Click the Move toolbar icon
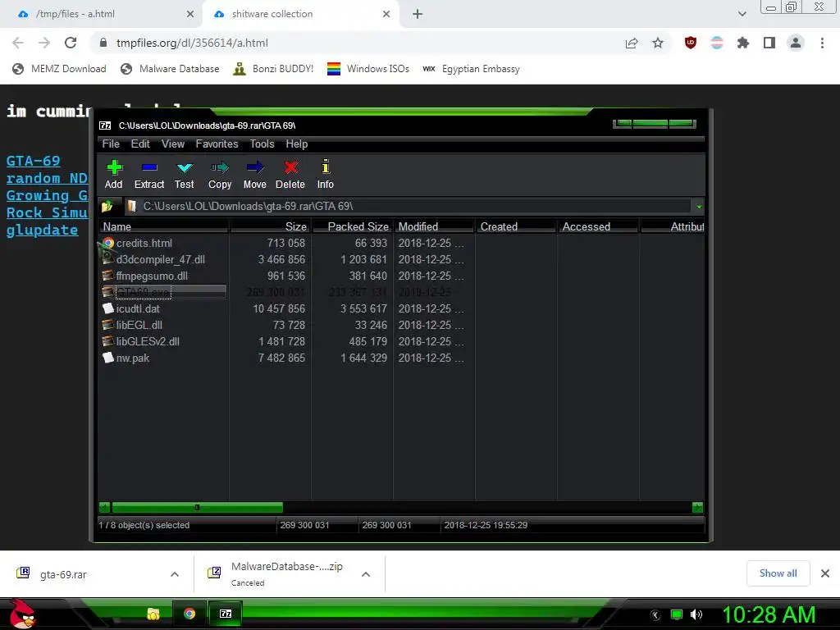This screenshot has width=840, height=630. (255, 174)
